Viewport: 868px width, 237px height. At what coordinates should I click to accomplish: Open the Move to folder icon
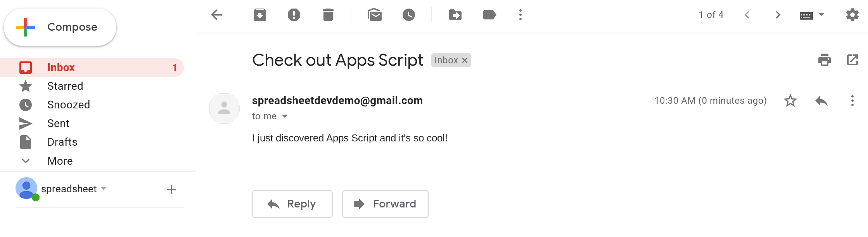click(x=455, y=15)
